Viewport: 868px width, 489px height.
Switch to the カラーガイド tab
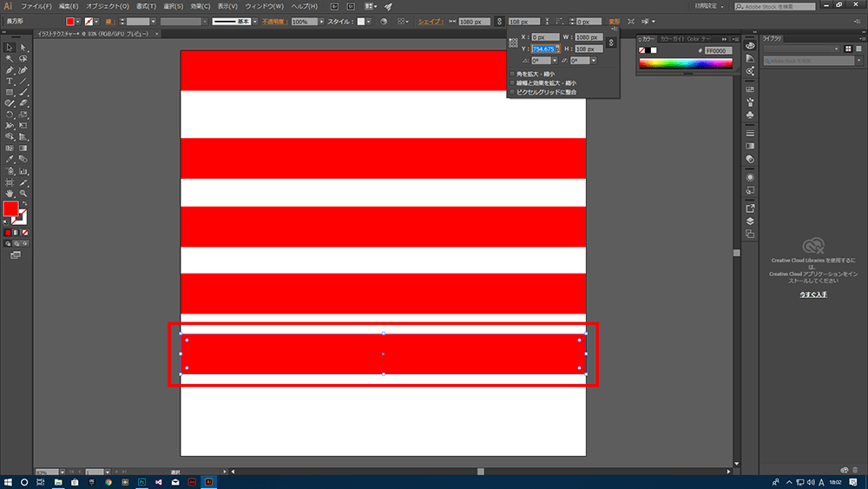672,39
